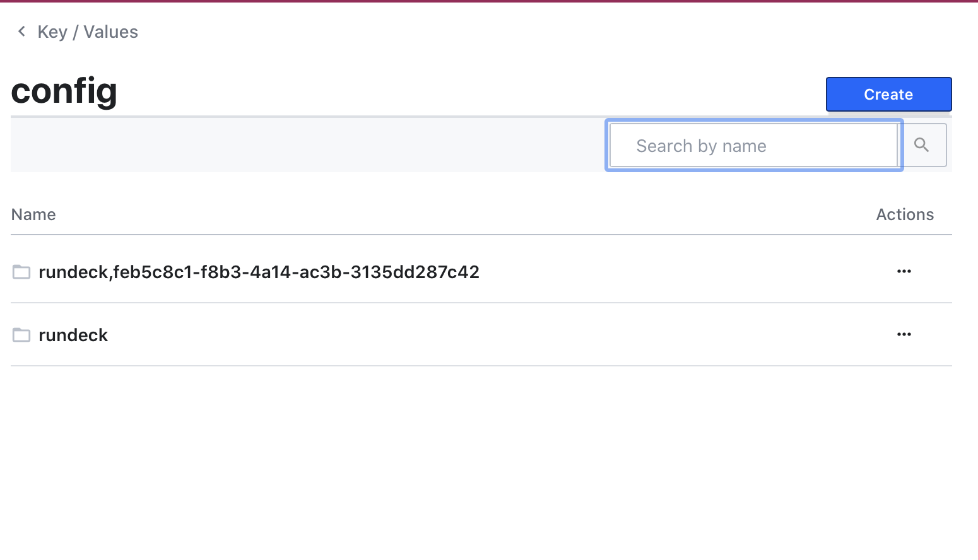This screenshot has height=560, width=978.
Task: Open actions menu for rundeck,feb5c8c1 folder
Action: (x=904, y=271)
